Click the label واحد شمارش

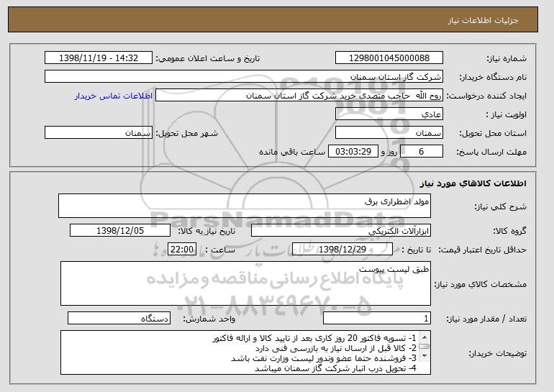tap(209, 319)
